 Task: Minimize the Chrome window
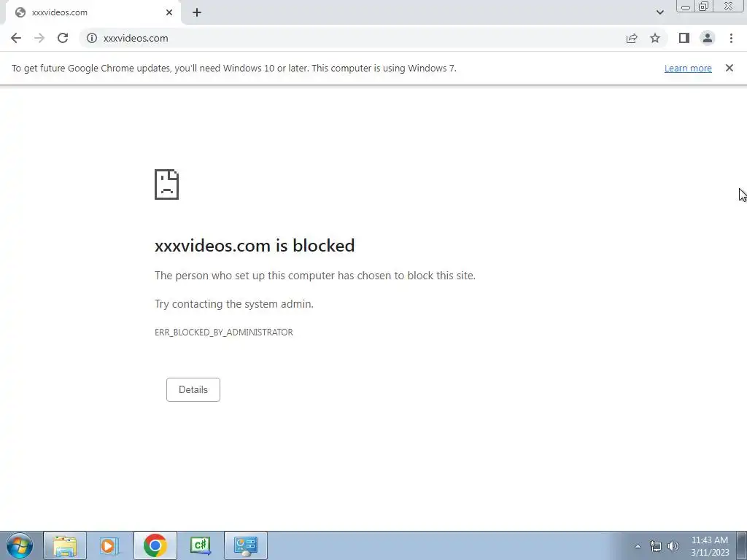(686, 7)
